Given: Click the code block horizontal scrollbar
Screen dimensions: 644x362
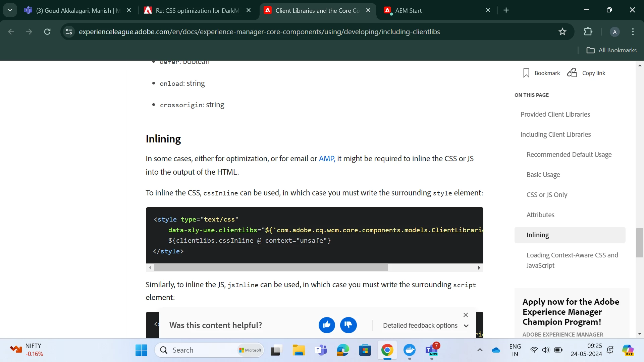Looking at the screenshot, I should tap(271, 267).
